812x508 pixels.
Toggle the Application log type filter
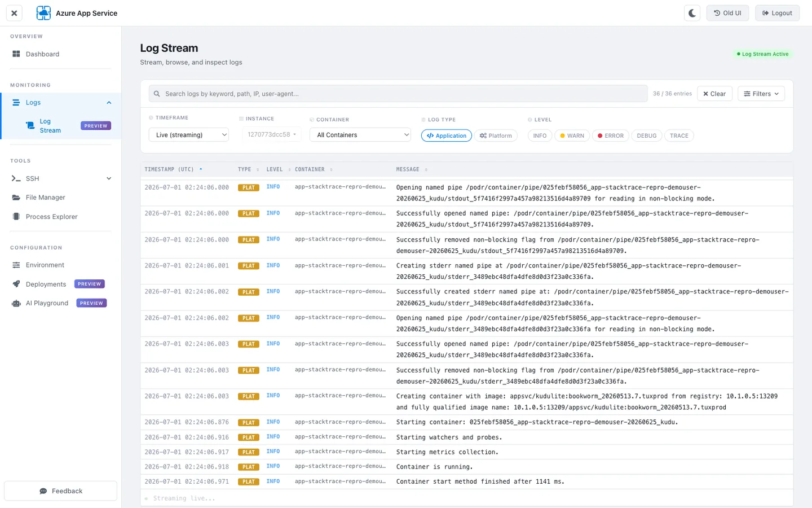[x=447, y=135]
